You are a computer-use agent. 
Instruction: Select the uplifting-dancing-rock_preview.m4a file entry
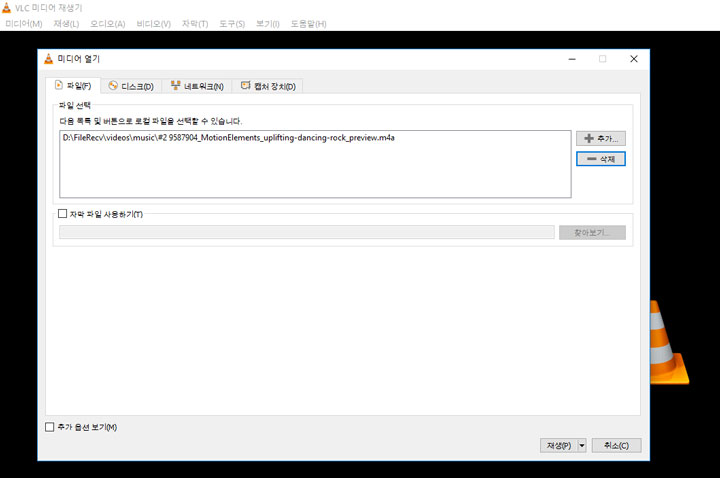228,138
